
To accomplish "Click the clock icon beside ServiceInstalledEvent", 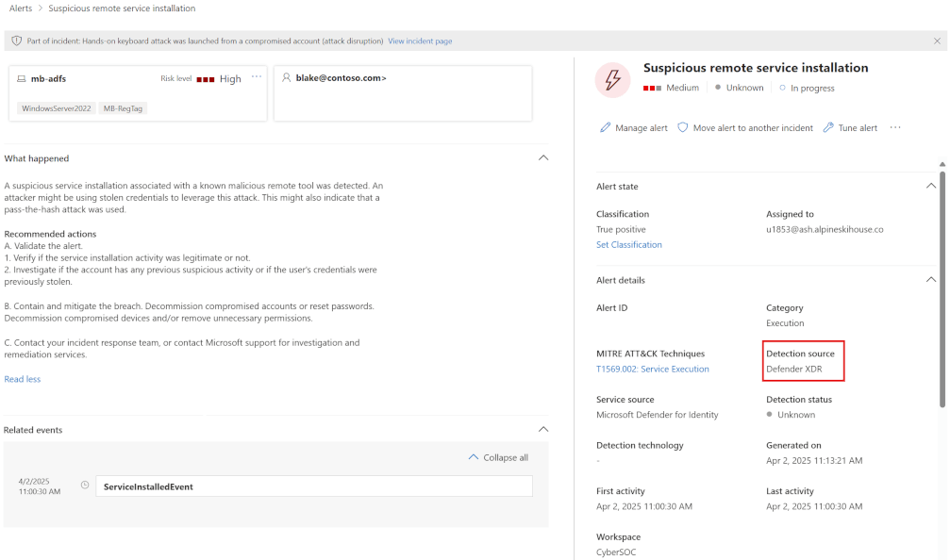I will point(85,486).
